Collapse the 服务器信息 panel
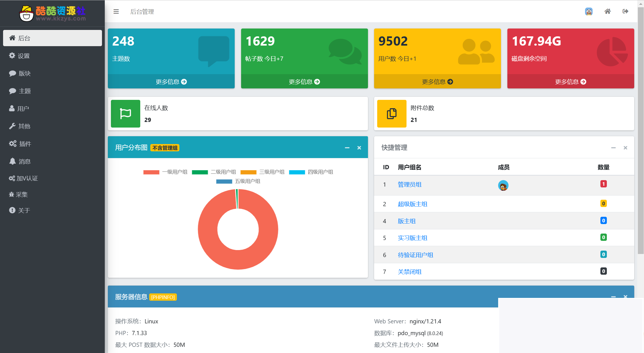 [614, 297]
